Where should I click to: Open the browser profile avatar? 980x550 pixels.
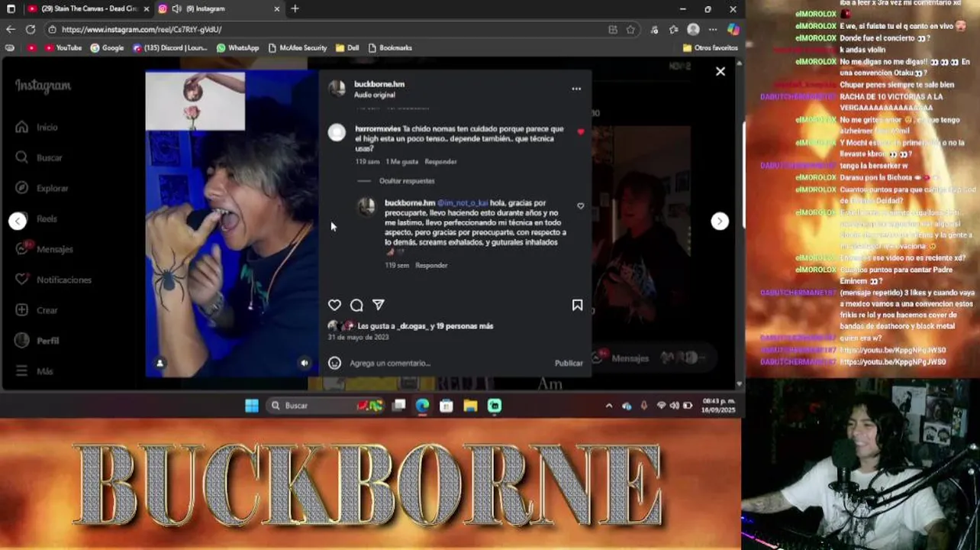pyautogui.click(x=693, y=30)
